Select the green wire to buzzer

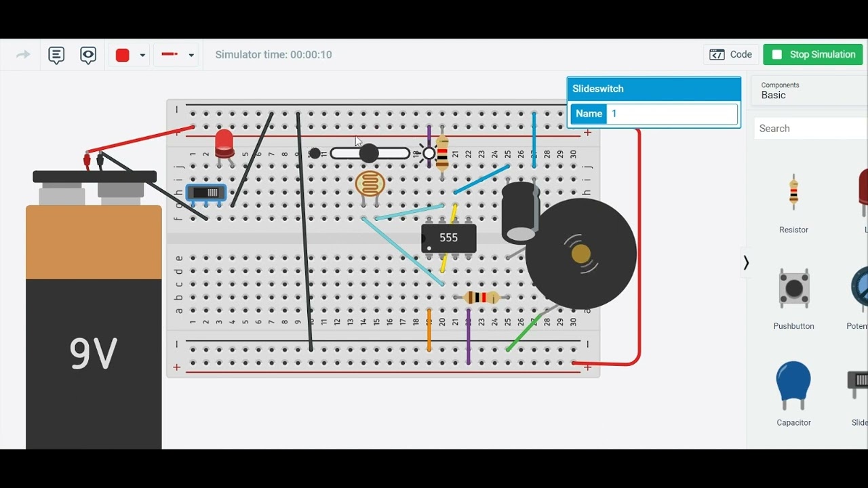[526, 331]
